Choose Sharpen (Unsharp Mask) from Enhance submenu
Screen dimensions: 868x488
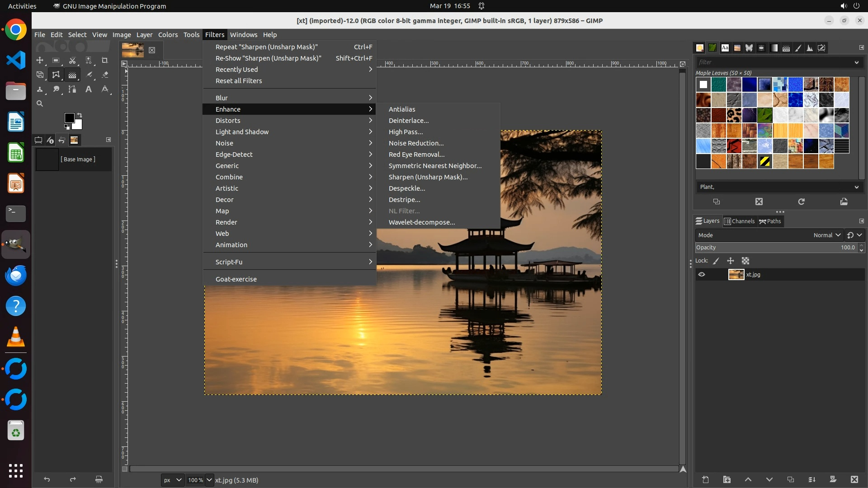pyautogui.click(x=428, y=177)
